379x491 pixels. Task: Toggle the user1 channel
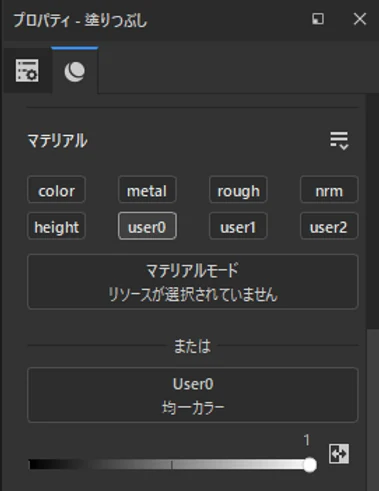click(x=238, y=227)
